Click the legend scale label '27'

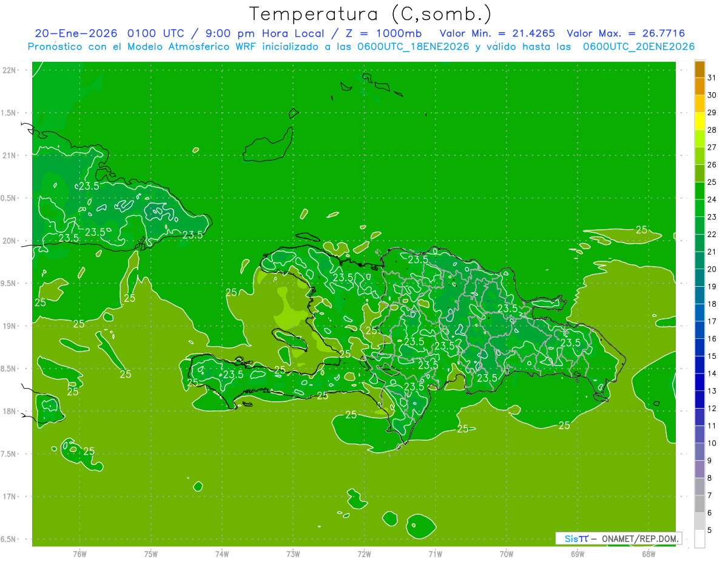[x=712, y=147]
